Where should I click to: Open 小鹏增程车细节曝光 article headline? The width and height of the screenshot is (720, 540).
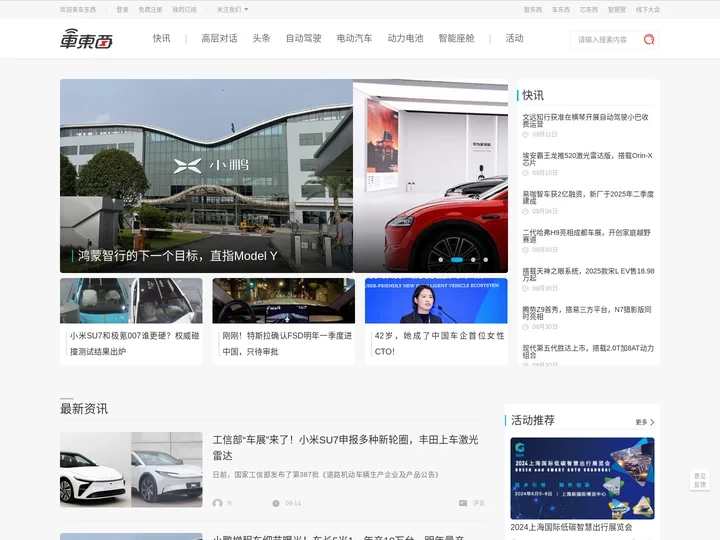[338, 537]
